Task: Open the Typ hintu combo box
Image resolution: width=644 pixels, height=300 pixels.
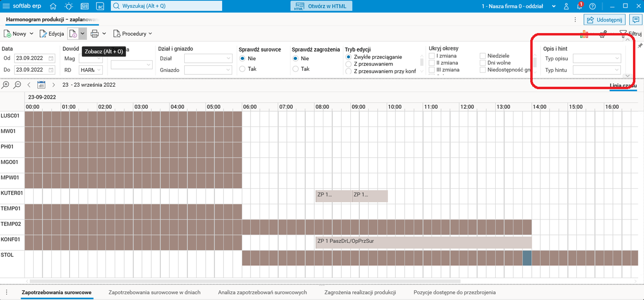Action: coord(597,70)
